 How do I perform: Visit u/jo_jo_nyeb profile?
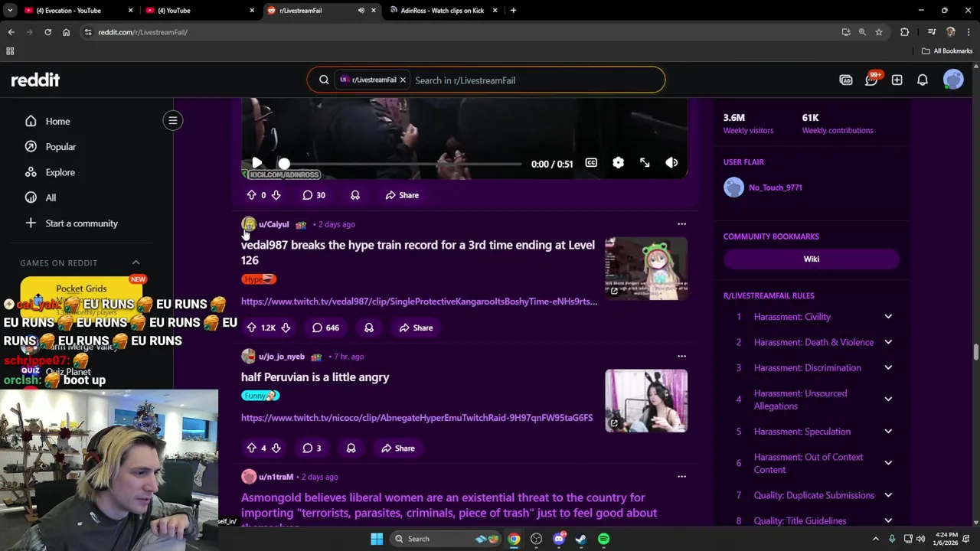282,357
